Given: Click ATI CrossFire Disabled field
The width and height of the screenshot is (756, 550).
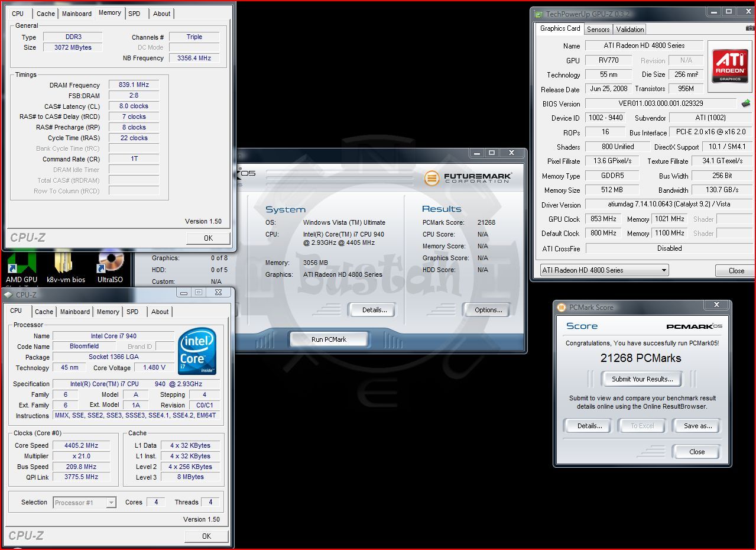Looking at the screenshot, I should (669, 248).
